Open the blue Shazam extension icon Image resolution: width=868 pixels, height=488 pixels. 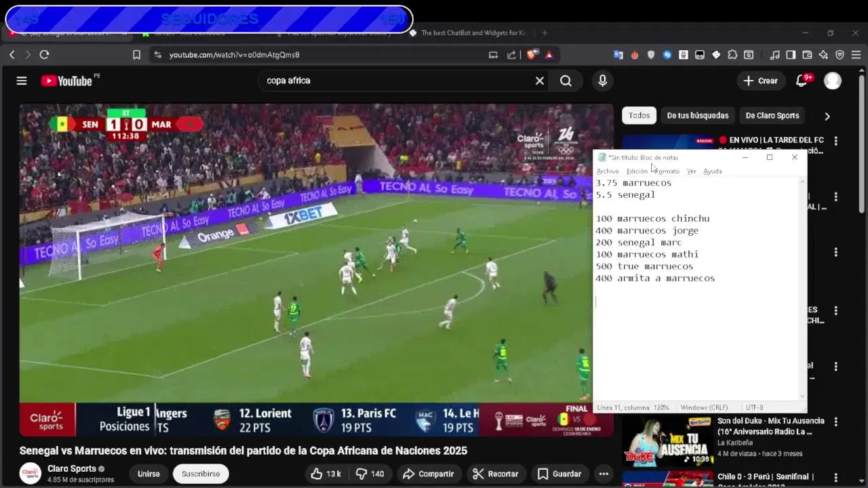click(x=667, y=55)
